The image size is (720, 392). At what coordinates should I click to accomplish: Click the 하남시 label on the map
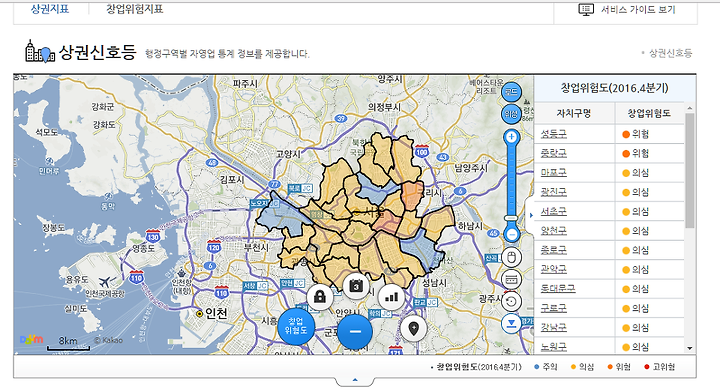(x=470, y=226)
